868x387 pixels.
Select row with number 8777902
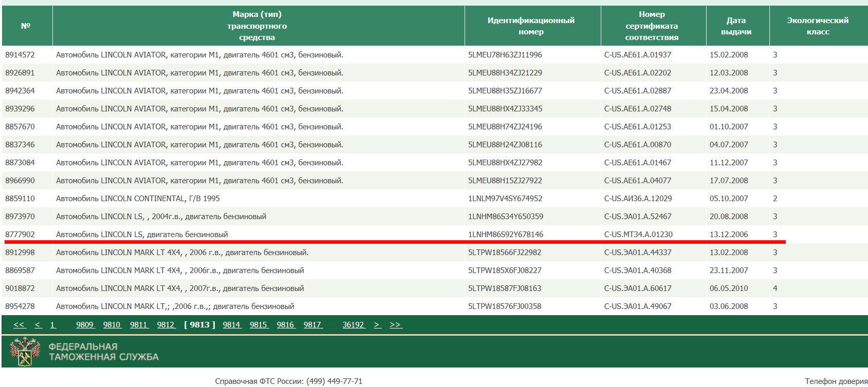point(20,235)
